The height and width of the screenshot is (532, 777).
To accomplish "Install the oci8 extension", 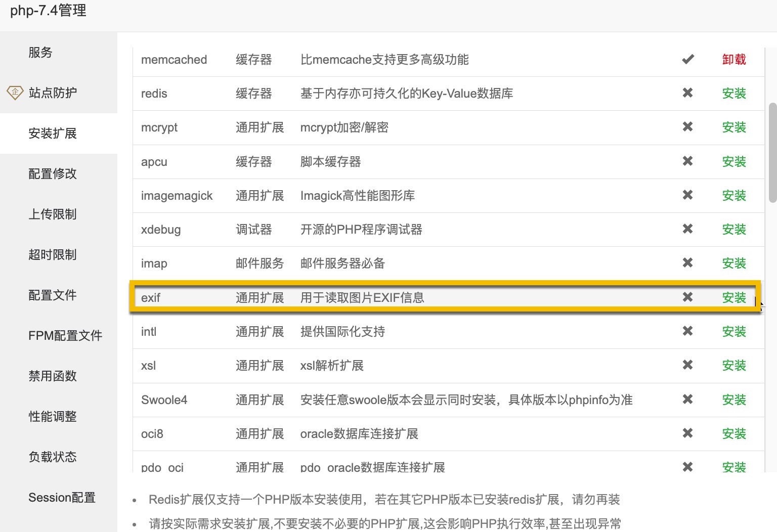I will point(734,434).
